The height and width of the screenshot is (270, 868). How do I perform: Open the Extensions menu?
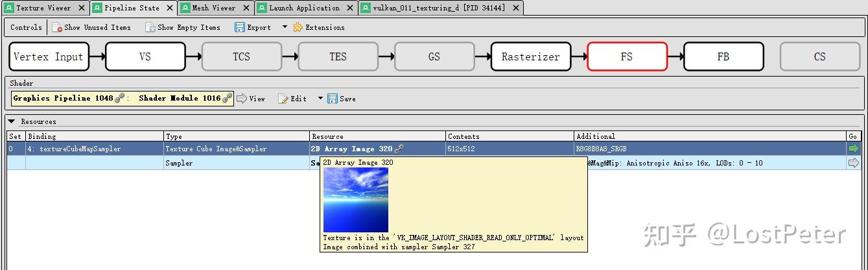point(319,27)
